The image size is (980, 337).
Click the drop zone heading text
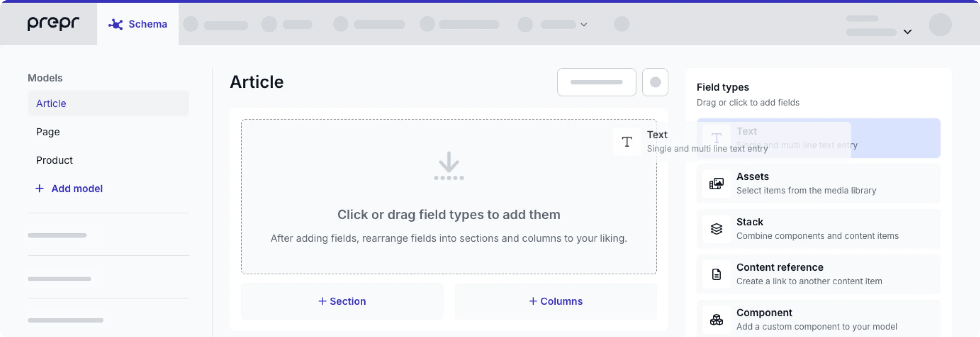[449, 214]
